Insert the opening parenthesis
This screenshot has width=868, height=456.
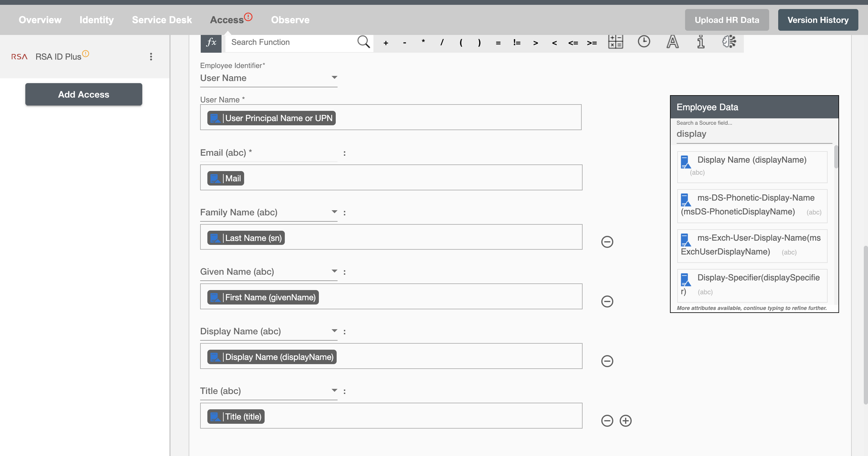coord(461,42)
